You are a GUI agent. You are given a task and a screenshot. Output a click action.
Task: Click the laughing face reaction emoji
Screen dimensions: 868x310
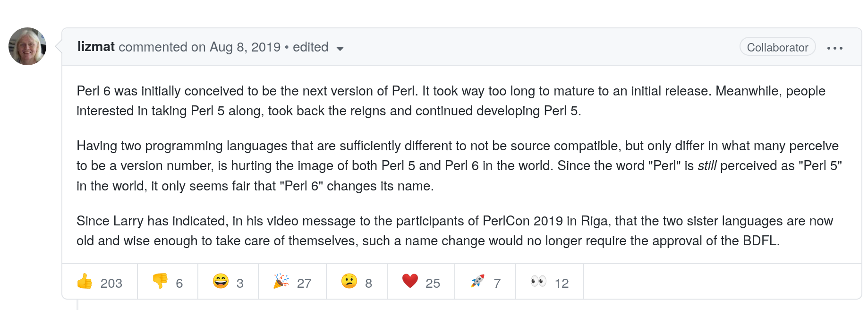221,282
